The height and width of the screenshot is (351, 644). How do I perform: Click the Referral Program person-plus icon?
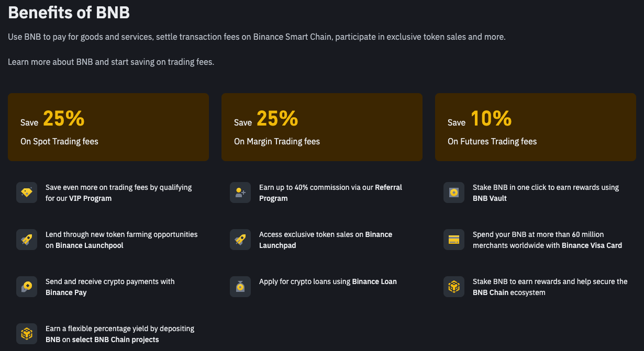pyautogui.click(x=240, y=193)
